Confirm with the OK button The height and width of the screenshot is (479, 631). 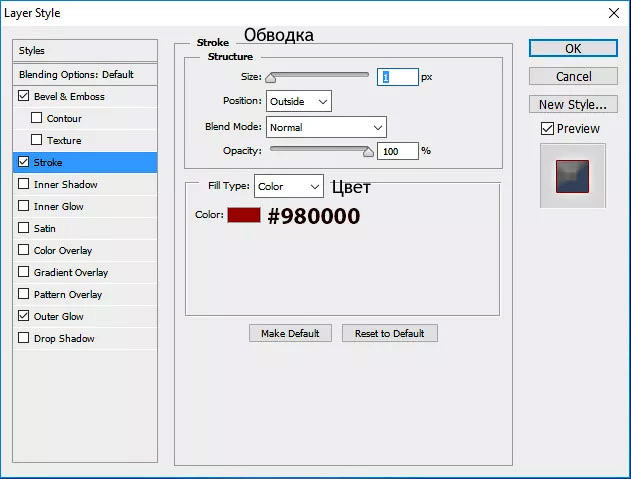pos(573,48)
